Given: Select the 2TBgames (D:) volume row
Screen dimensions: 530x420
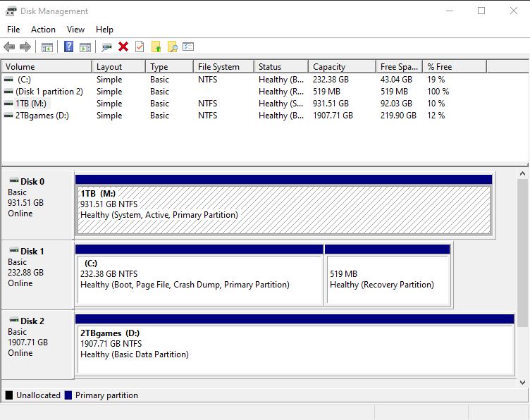Looking at the screenshot, I should pos(42,116).
